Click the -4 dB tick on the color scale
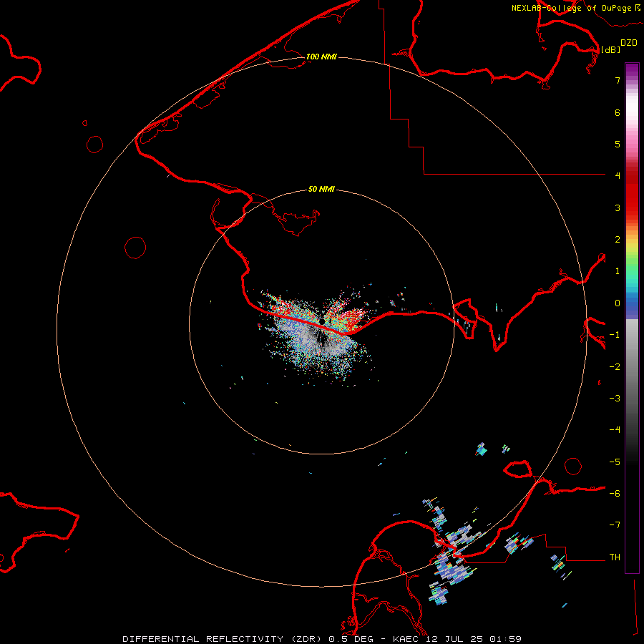The height and width of the screenshot is (644, 644). (x=615, y=430)
